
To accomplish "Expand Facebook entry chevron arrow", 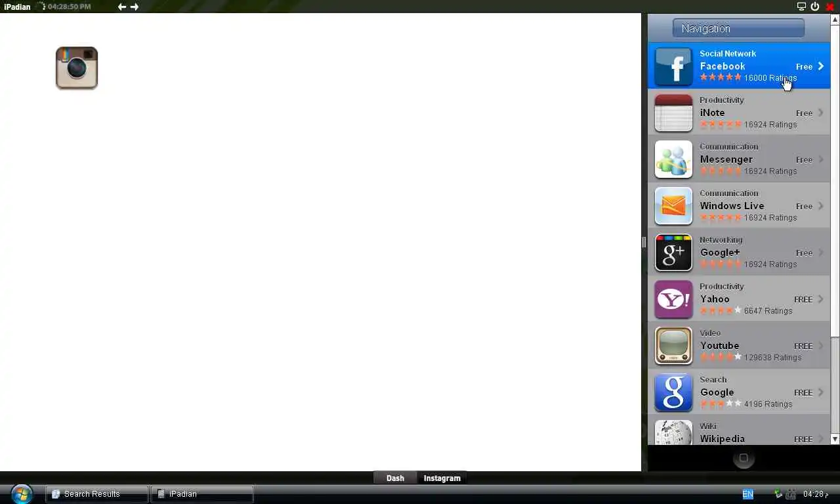I will coord(820,66).
